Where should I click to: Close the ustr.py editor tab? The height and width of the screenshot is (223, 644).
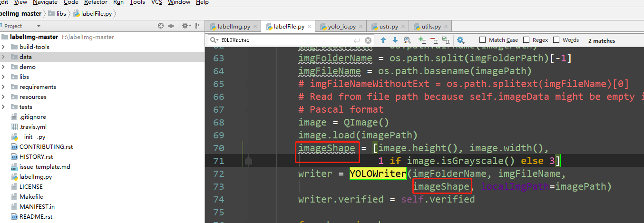tap(403, 27)
